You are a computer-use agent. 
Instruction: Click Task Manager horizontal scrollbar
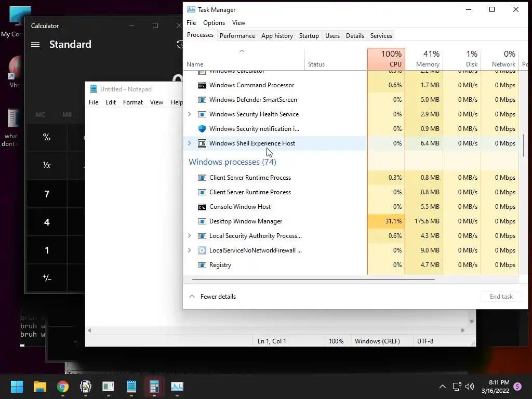(x=313, y=280)
